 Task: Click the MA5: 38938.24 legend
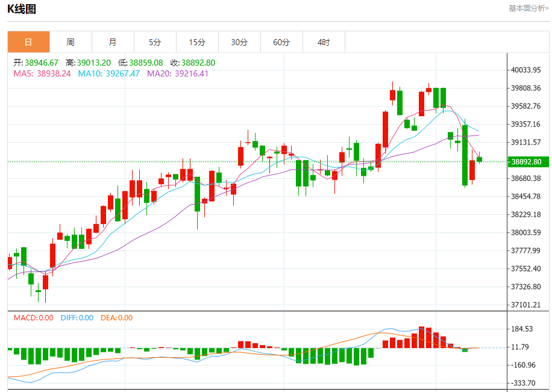pyautogui.click(x=42, y=74)
